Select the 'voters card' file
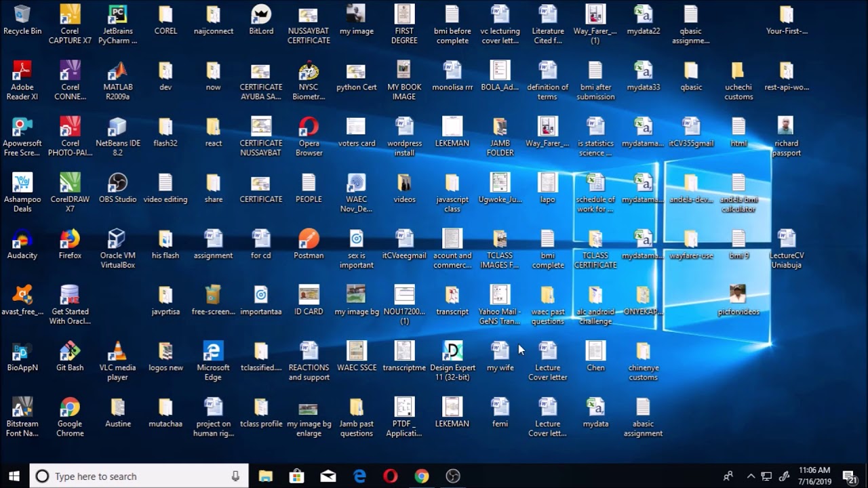 (x=357, y=132)
